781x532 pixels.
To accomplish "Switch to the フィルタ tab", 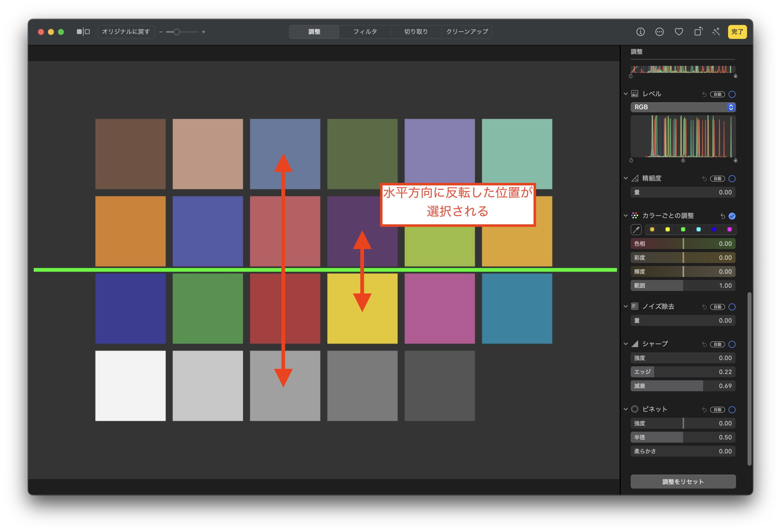I will pyautogui.click(x=365, y=32).
